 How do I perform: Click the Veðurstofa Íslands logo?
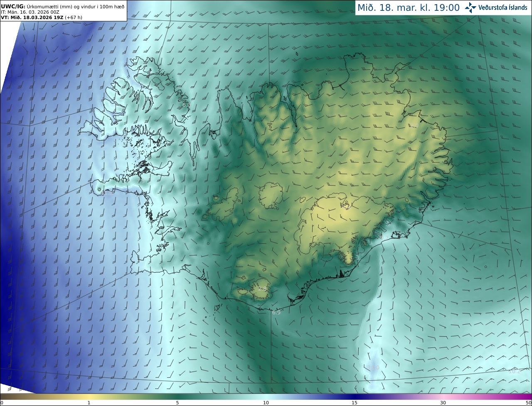[496, 7]
